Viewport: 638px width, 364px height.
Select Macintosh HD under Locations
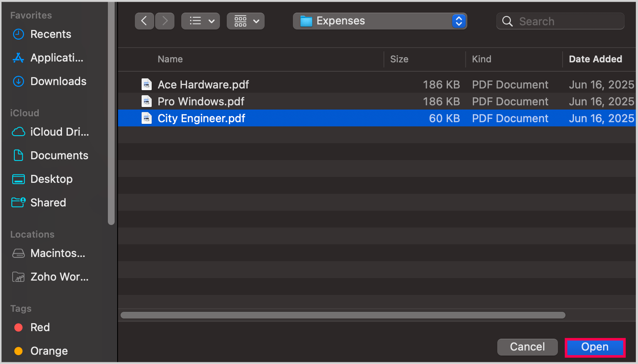(58, 253)
